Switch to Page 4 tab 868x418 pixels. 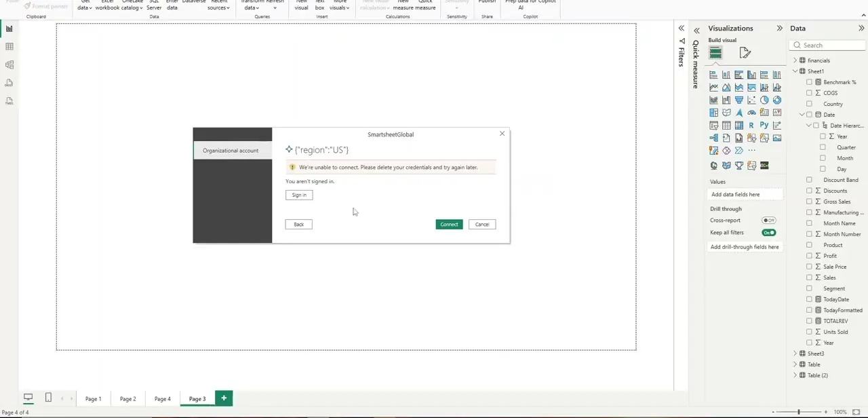(162, 399)
